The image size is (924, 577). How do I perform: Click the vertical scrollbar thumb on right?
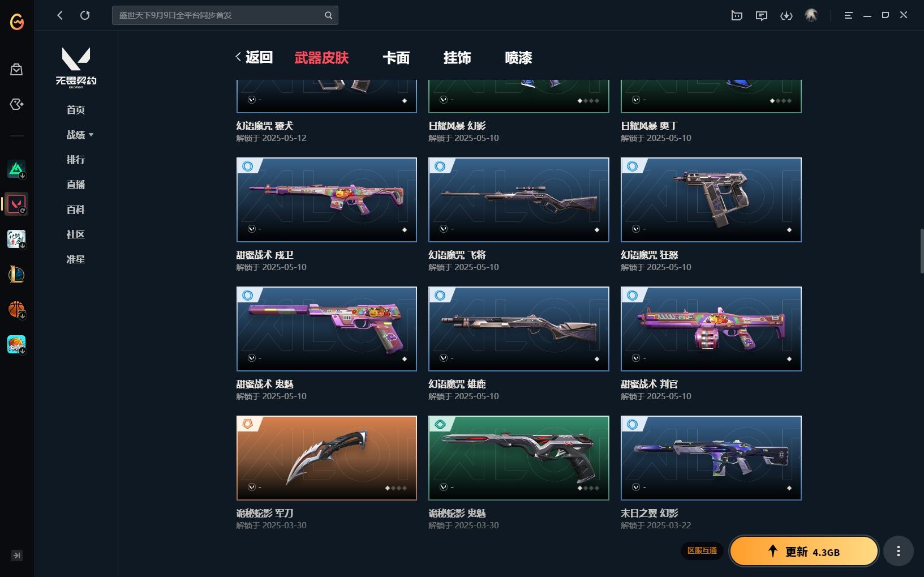pos(921,250)
